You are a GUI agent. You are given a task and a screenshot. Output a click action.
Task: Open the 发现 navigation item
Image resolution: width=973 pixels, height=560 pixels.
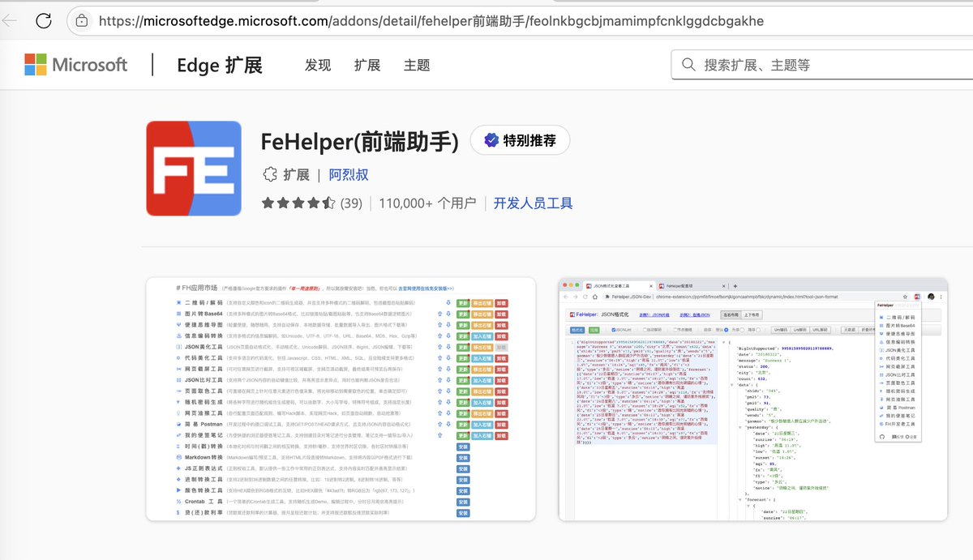(318, 65)
